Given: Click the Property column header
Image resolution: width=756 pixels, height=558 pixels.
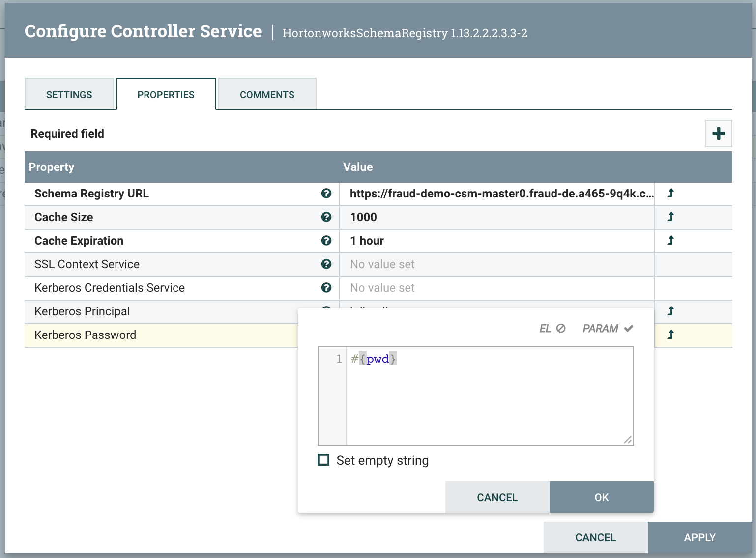Looking at the screenshot, I should [x=182, y=167].
